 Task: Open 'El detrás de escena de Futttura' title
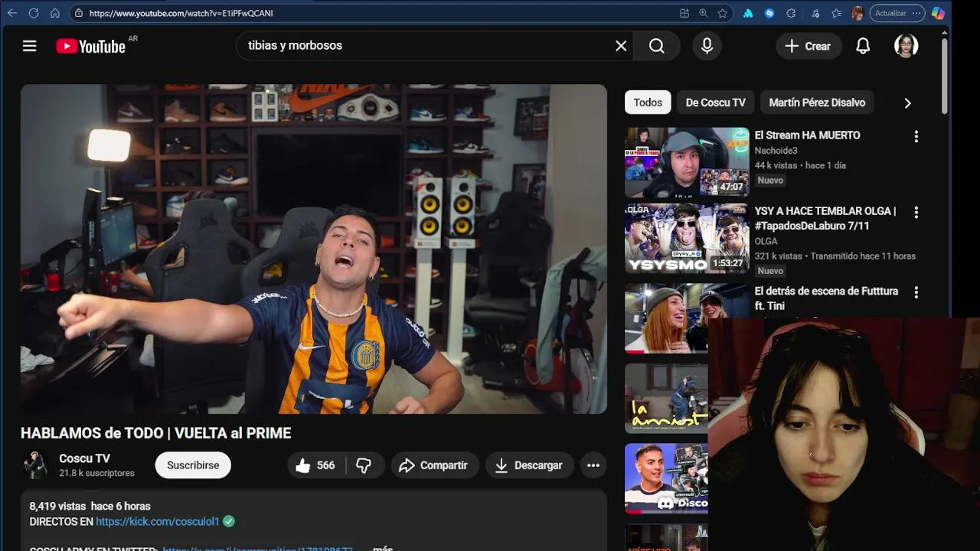[826, 298]
